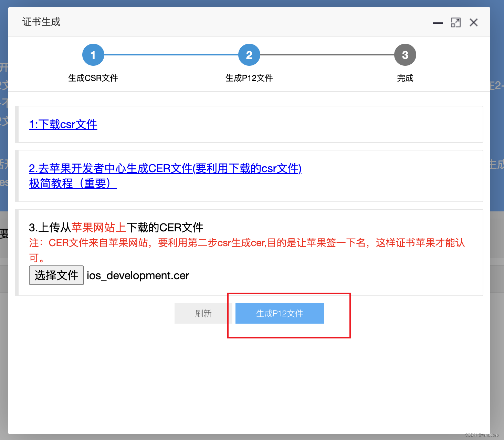Image resolution: width=504 pixels, height=440 pixels.
Task: Click the 证书生成 dialog title
Action: click(41, 22)
